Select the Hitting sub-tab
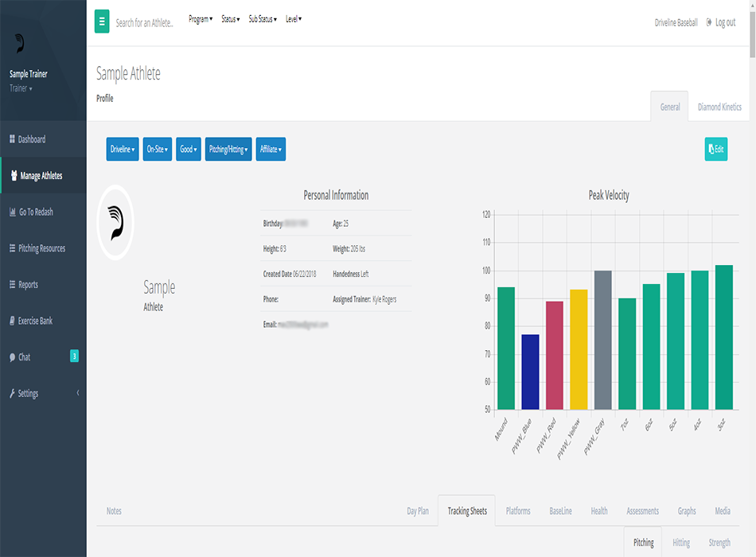Screen dimensions: 756x557 [681, 543]
